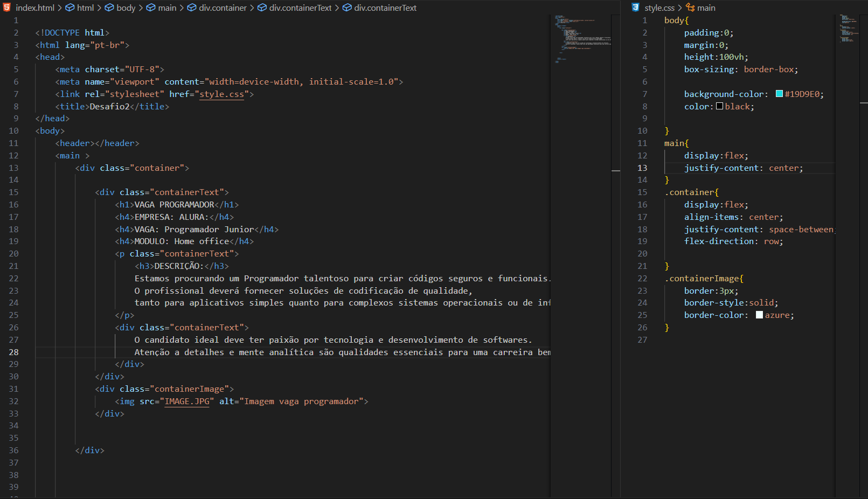Open index.html breadcrumb item

tap(35, 8)
